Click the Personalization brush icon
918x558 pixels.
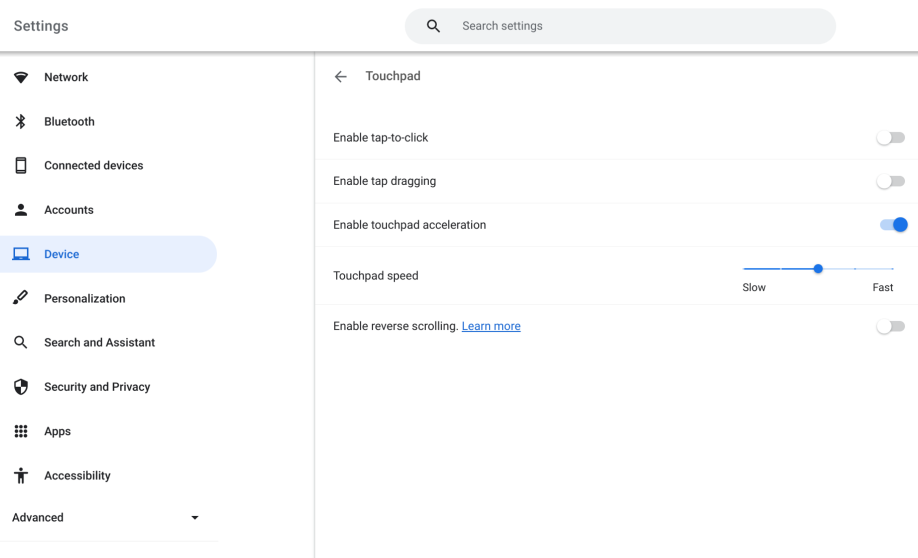click(20, 297)
